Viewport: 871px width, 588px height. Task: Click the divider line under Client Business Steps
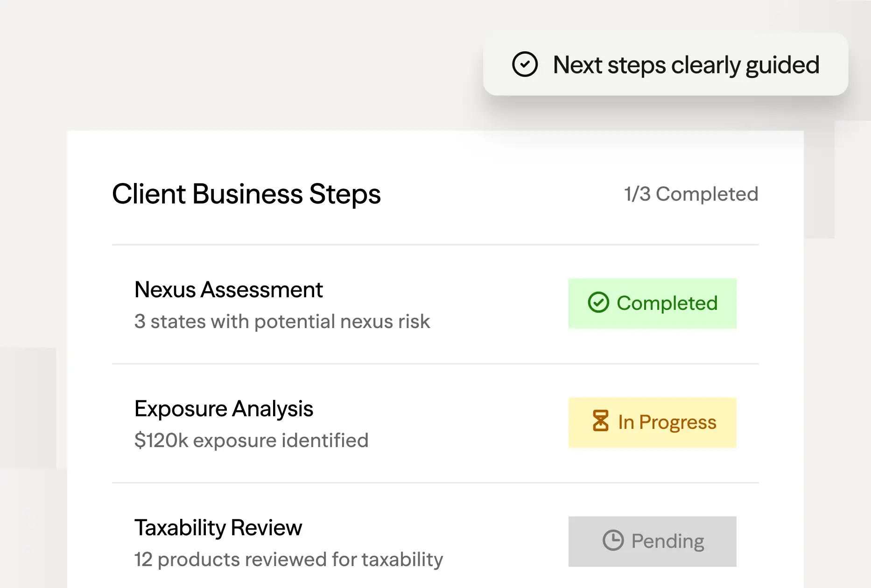[x=435, y=245]
